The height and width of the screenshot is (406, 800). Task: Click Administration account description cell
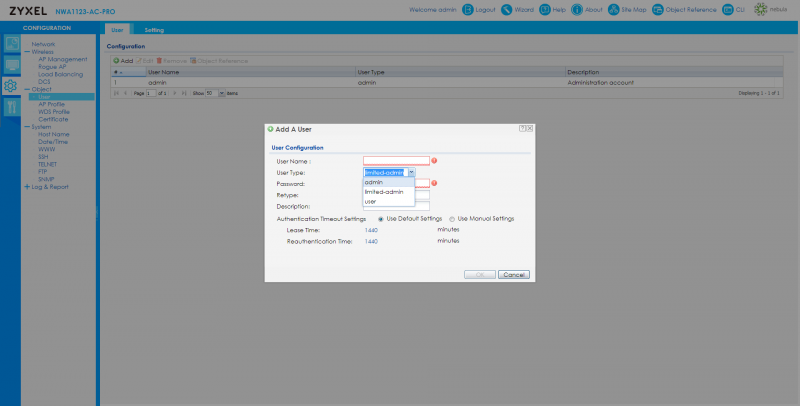[601, 82]
